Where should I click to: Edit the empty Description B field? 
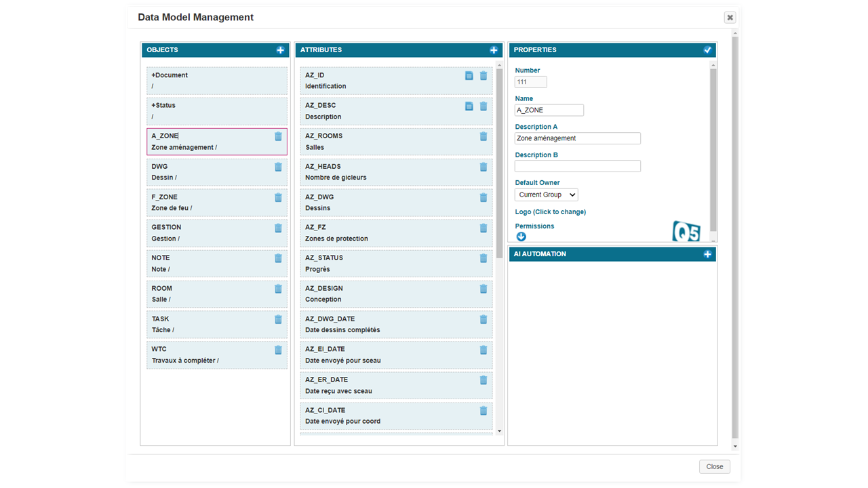578,166
